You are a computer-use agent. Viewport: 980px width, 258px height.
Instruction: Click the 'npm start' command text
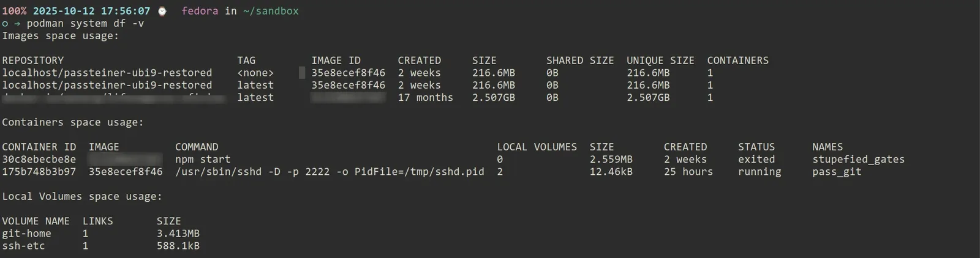pyautogui.click(x=203, y=160)
